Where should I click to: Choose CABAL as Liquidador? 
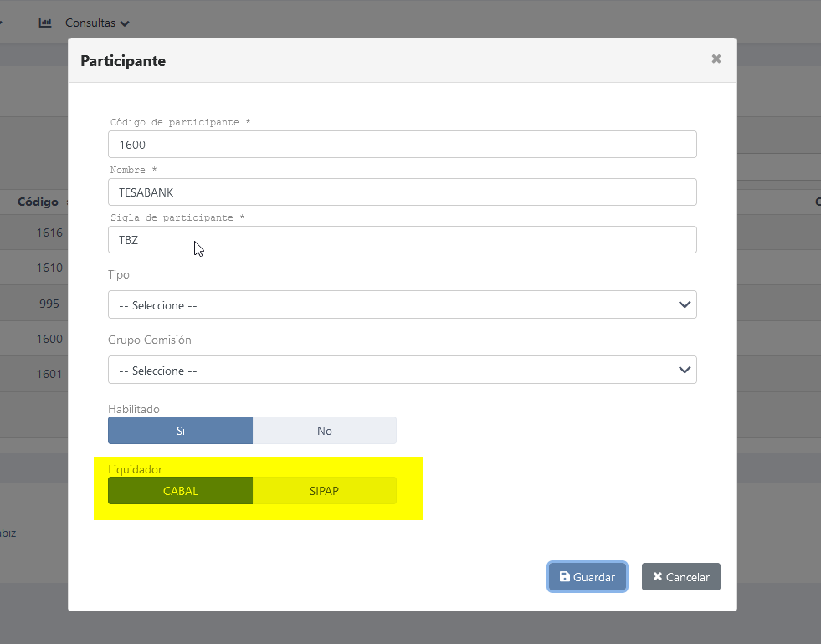point(180,491)
